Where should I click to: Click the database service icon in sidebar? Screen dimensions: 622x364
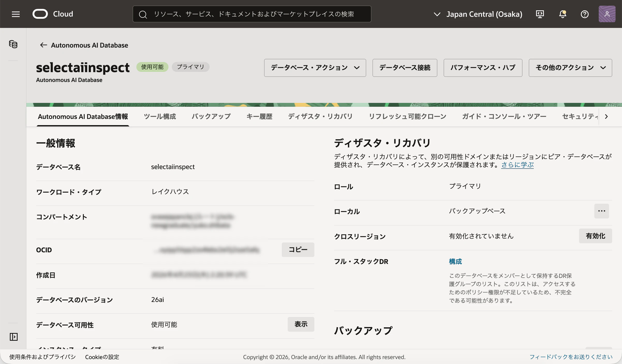pos(13,44)
